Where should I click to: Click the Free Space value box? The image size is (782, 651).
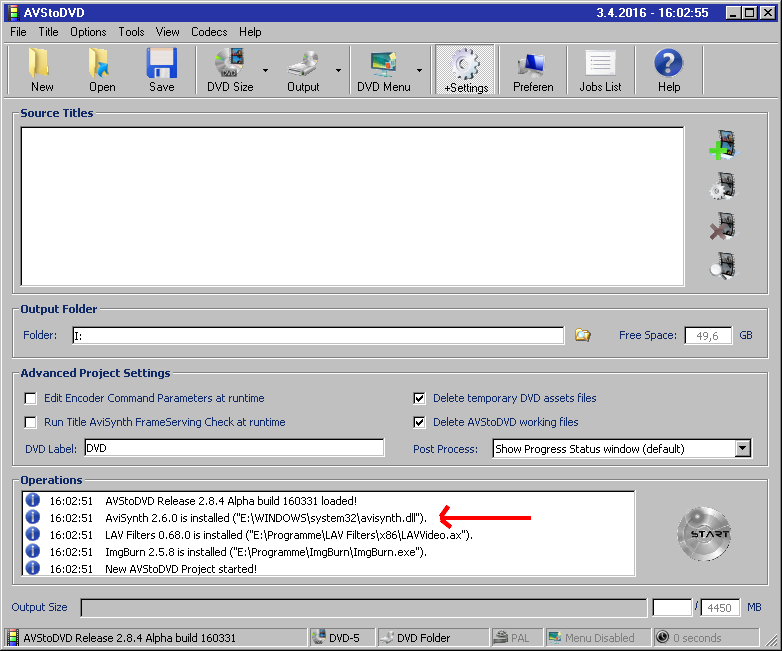coord(708,335)
